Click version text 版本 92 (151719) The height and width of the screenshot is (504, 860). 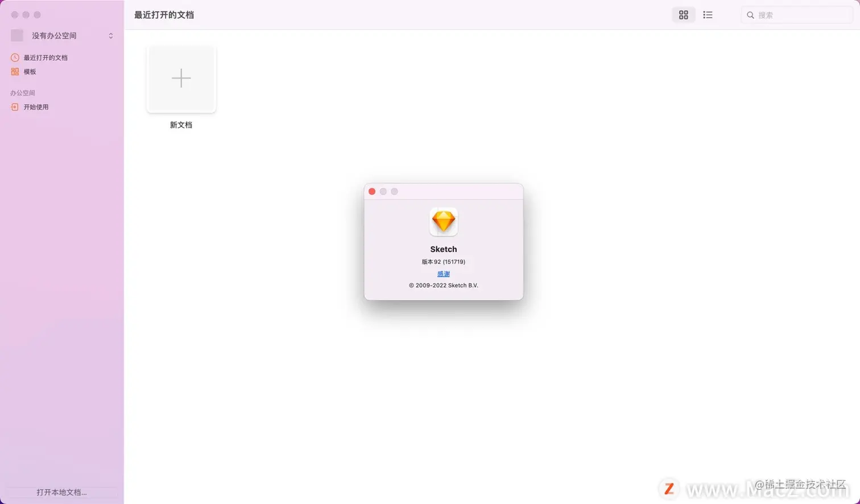coord(444,262)
